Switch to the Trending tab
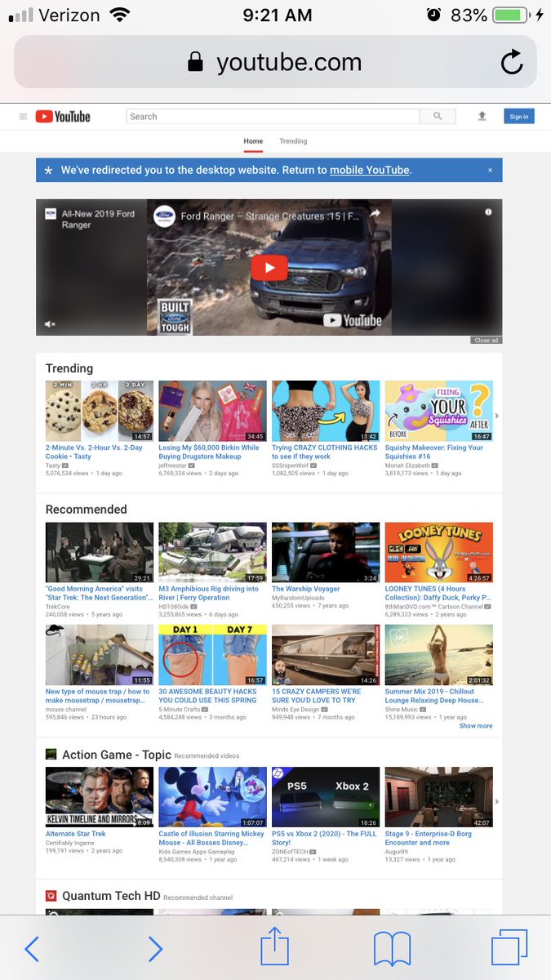 coord(293,141)
